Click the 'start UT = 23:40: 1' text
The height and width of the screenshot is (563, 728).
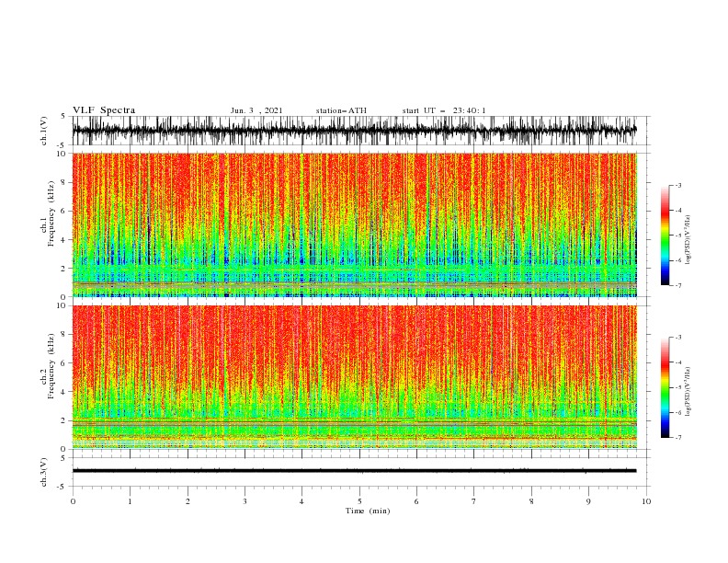(x=444, y=110)
